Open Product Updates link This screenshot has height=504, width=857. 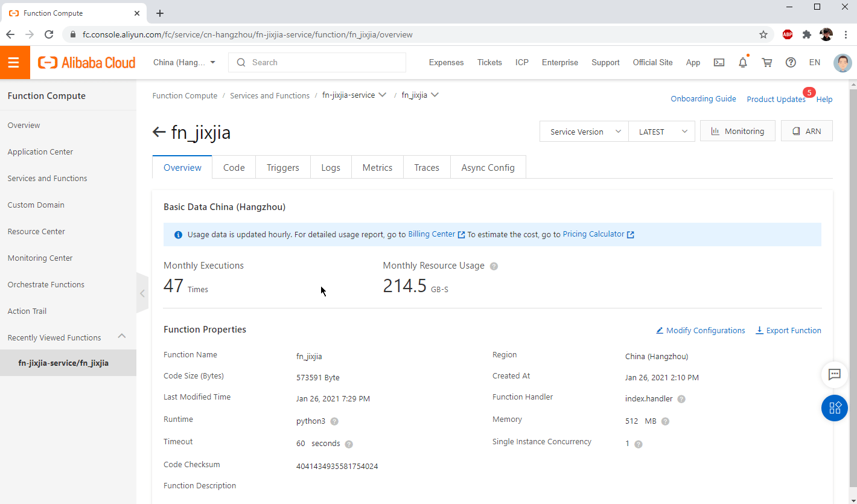pos(776,99)
